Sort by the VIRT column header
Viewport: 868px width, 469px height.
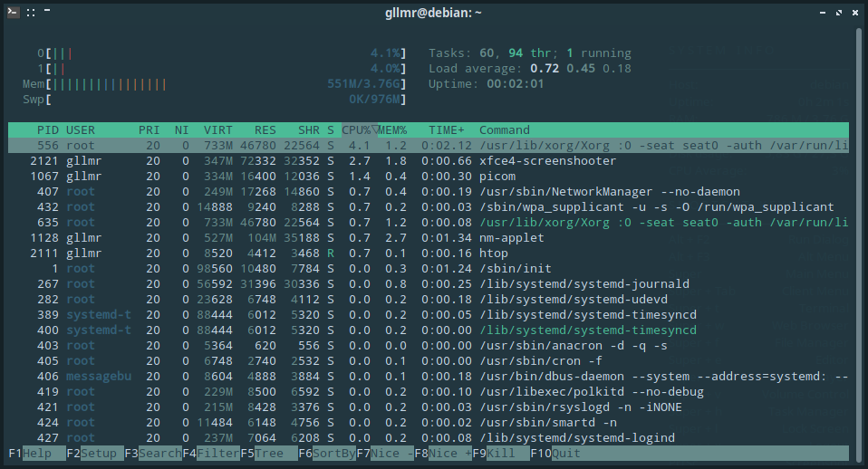point(218,130)
